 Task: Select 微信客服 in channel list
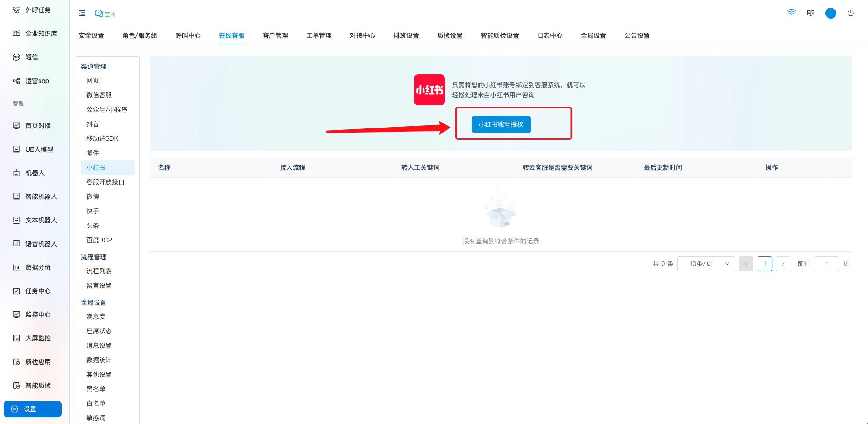pos(99,95)
